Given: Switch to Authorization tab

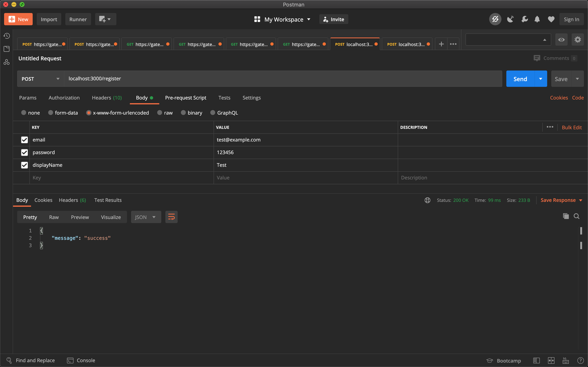Looking at the screenshot, I should click(x=64, y=98).
